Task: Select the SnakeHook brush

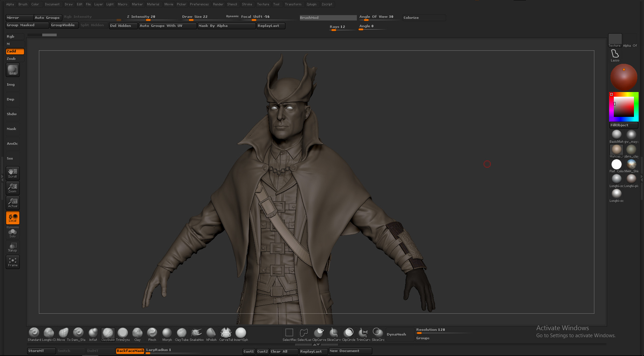Action: pyautogui.click(x=196, y=334)
